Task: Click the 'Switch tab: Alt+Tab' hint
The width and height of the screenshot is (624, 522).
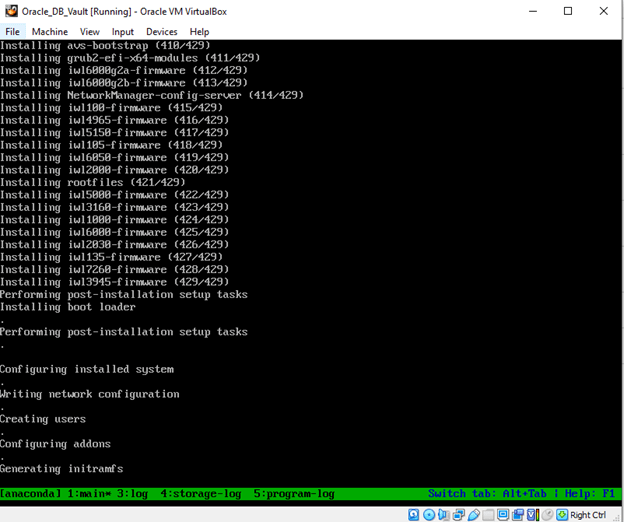Action: 487,494
